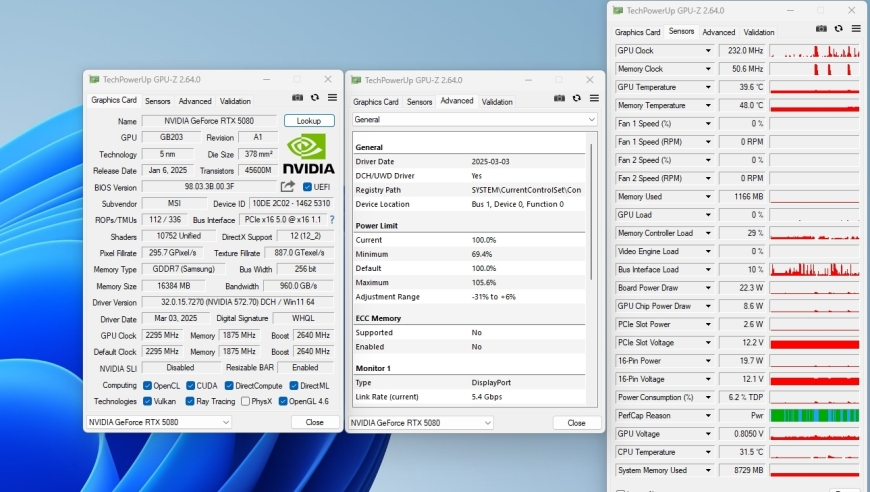Open GPU selector dropdown in Advanced window
The height and width of the screenshot is (492, 870).
[x=421, y=423]
